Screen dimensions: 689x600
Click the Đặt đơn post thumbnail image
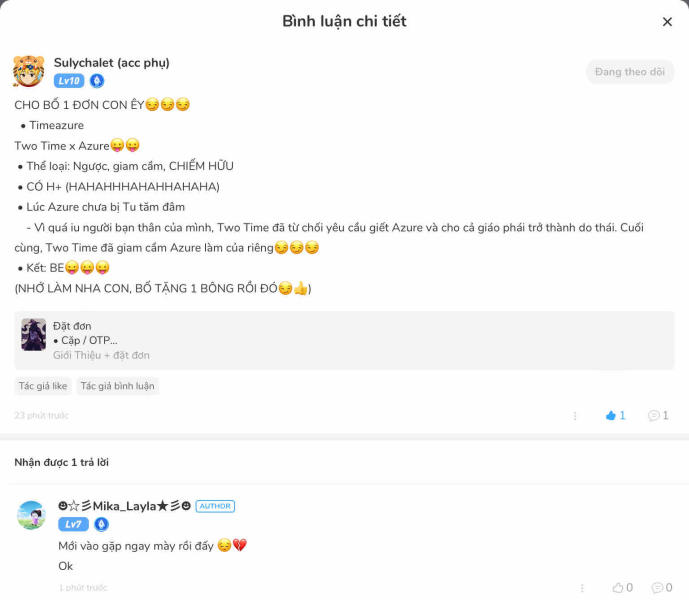(34, 335)
